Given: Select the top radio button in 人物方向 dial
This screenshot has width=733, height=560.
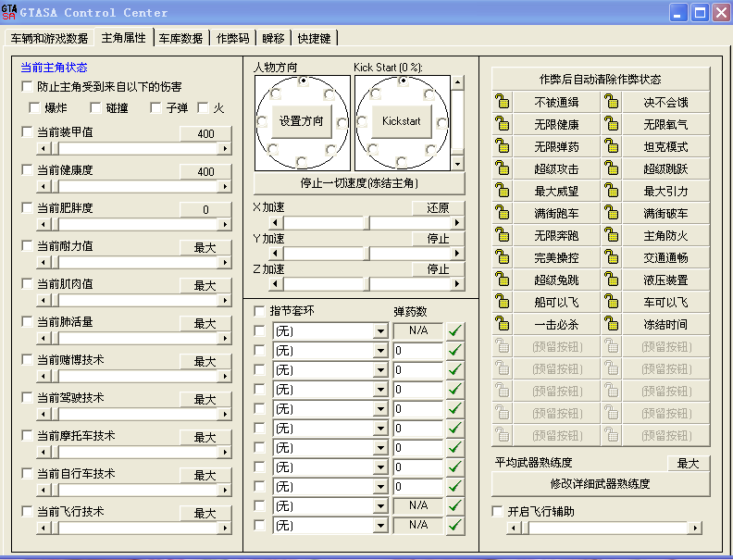Looking at the screenshot, I should [304, 81].
